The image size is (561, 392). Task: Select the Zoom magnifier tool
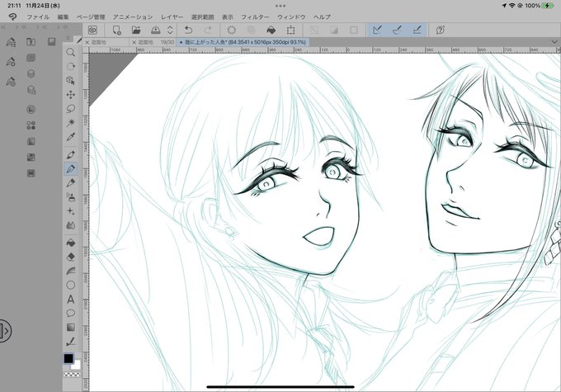(x=70, y=52)
